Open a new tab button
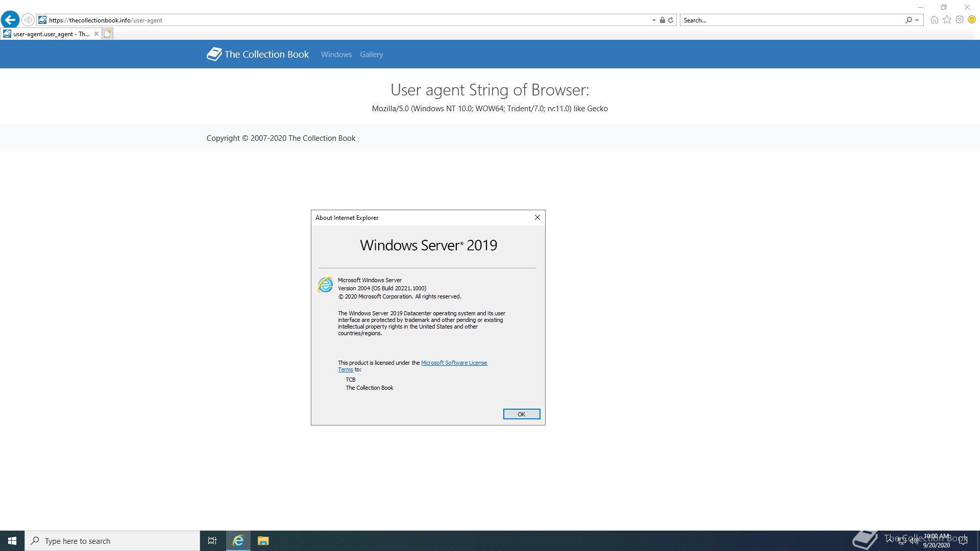 [107, 34]
